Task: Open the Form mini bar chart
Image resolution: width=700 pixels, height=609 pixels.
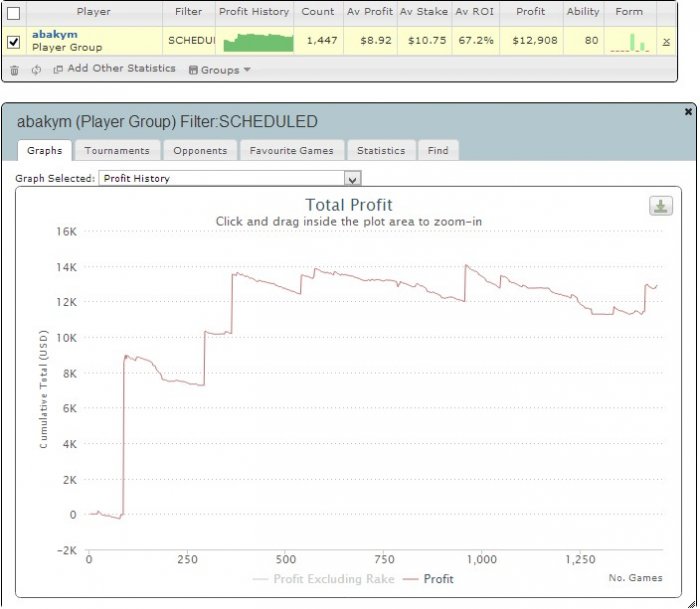Action: click(x=630, y=42)
